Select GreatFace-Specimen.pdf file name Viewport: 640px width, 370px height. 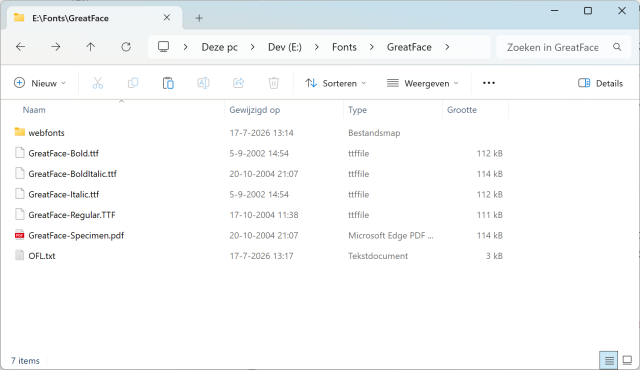[76, 235]
